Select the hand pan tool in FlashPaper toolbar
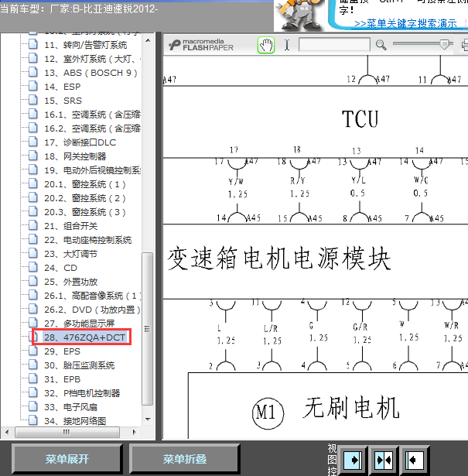The width and height of the screenshot is (468, 476). 266,45
